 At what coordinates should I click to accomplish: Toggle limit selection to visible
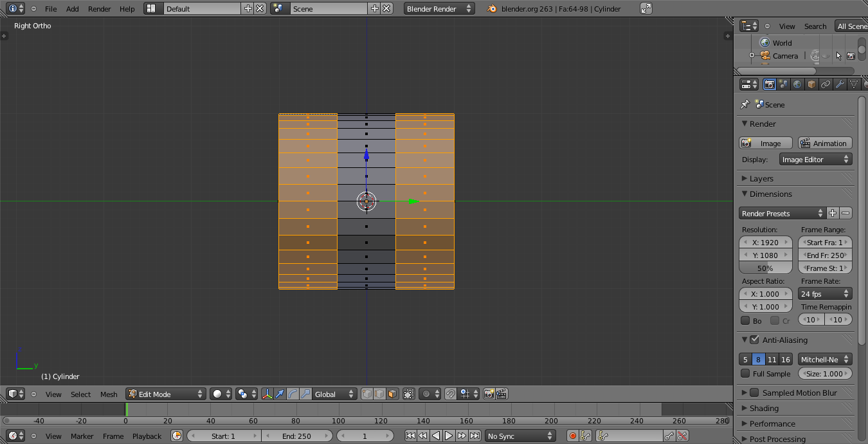tap(408, 394)
